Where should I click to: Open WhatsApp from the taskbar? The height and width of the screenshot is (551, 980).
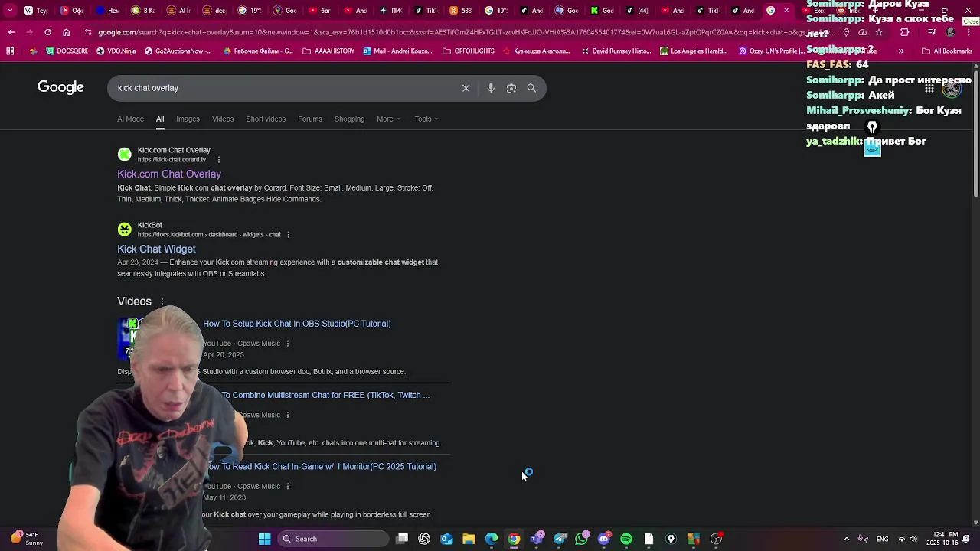coord(582,539)
